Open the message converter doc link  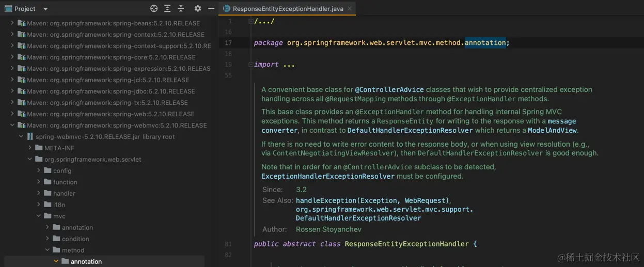click(x=419, y=125)
